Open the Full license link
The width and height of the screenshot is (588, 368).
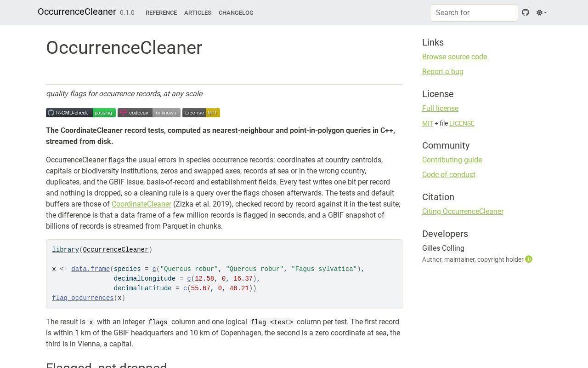(440, 108)
